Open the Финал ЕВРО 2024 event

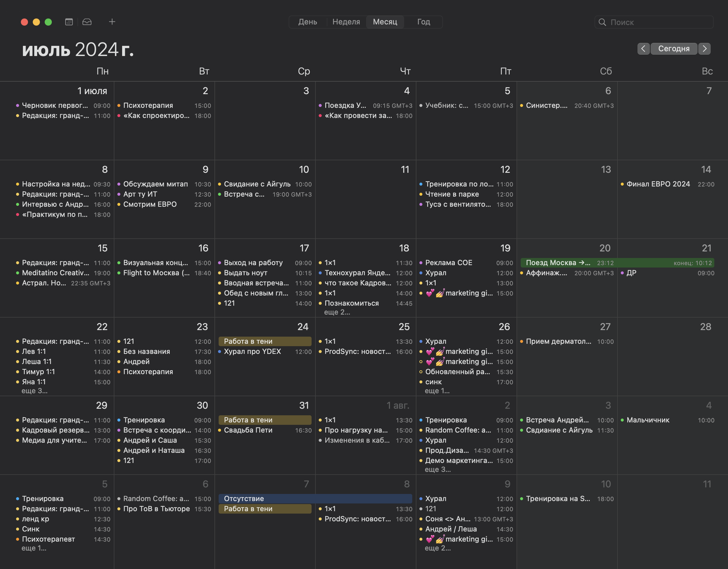tap(667, 184)
